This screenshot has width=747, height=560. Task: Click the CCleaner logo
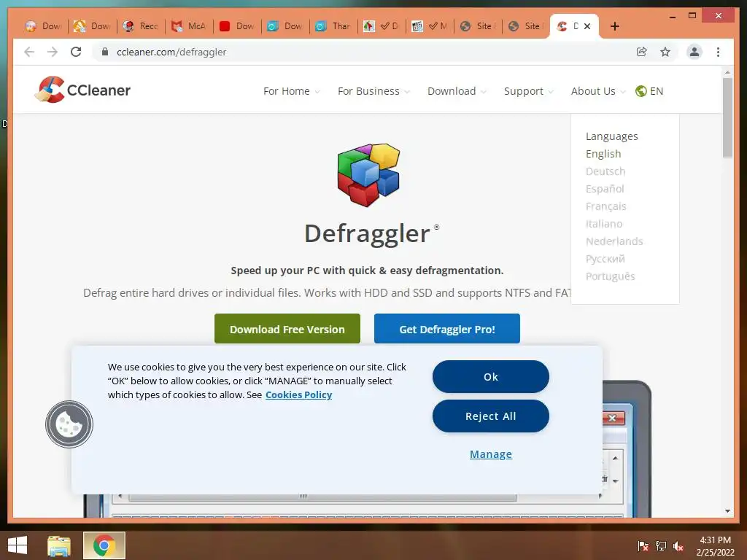(x=82, y=90)
